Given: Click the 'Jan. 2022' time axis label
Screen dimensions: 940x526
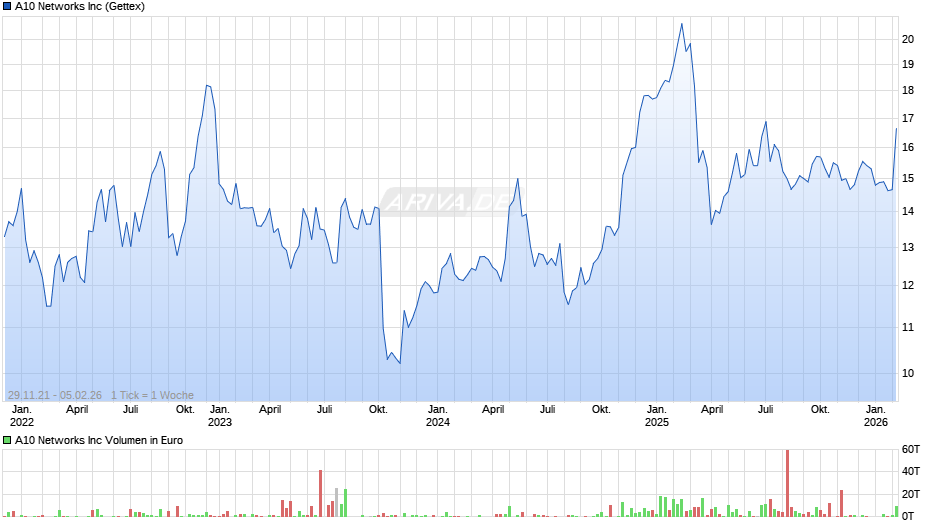Looking at the screenshot, I should point(22,416).
